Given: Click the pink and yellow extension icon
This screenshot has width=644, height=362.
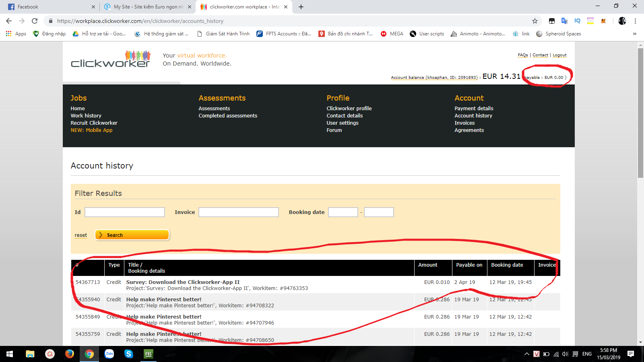Looking at the screenshot, I should point(590,21).
